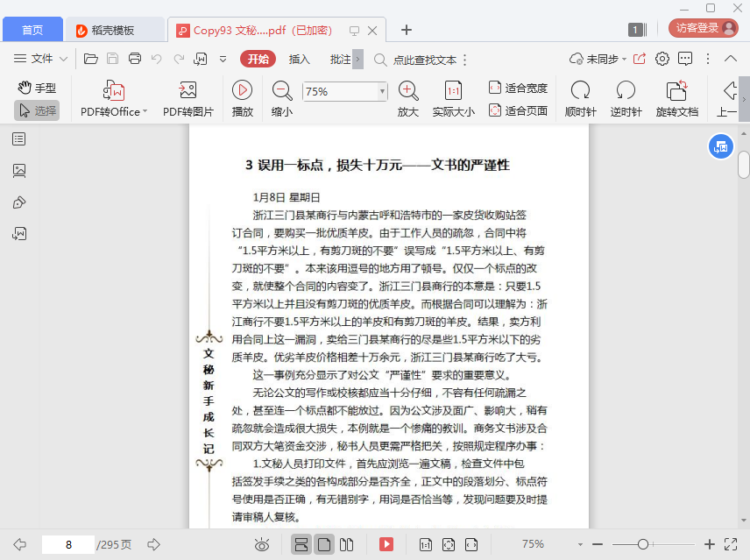The width and height of the screenshot is (750, 560).
Task: Toggle eye protection mode in the status bar
Action: 261,544
